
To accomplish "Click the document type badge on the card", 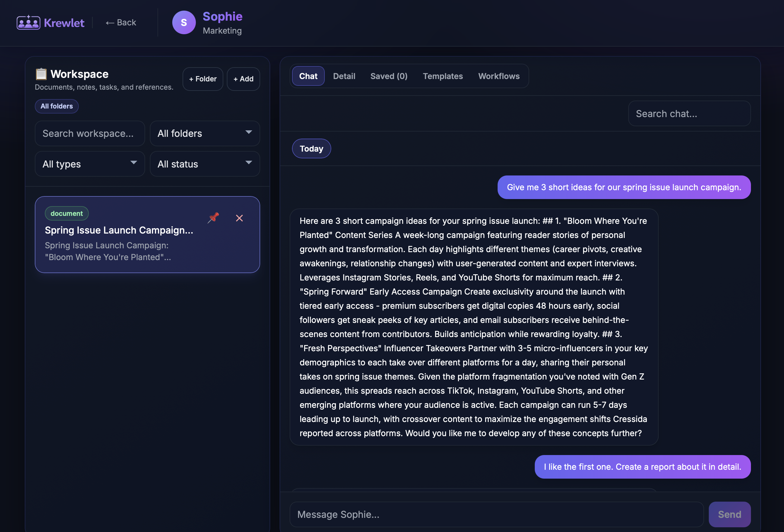I will tap(66, 213).
